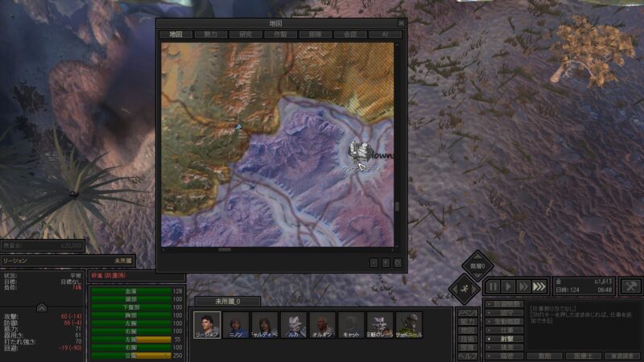This screenshot has height=362, width=644.
Task: Click the 下腹部 health bar
Action: [x=131, y=307]
